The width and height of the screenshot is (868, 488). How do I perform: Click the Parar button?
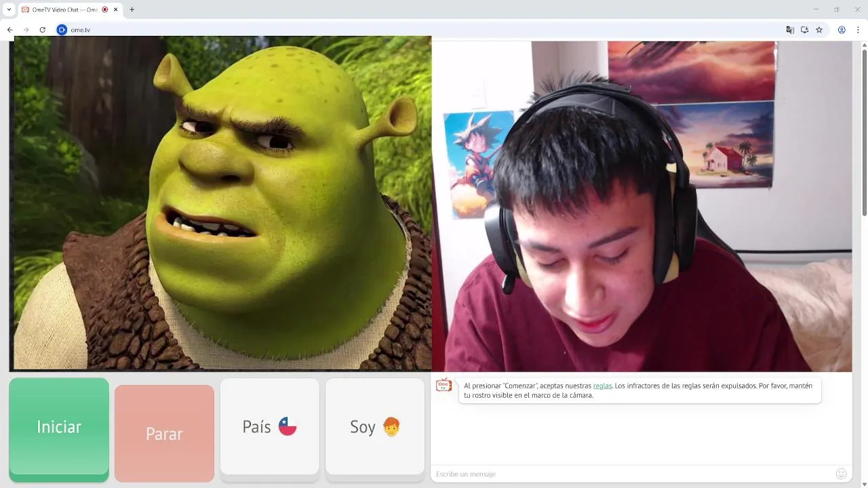pyautogui.click(x=164, y=432)
